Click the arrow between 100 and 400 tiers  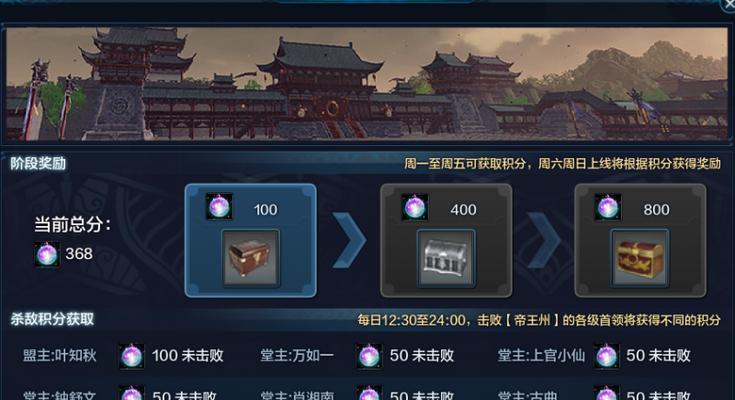349,240
